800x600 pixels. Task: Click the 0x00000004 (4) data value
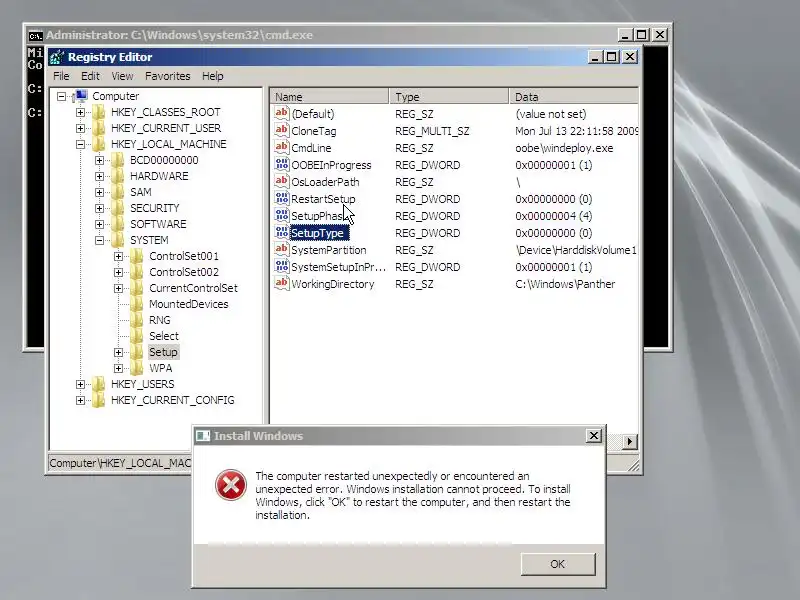(x=554, y=216)
